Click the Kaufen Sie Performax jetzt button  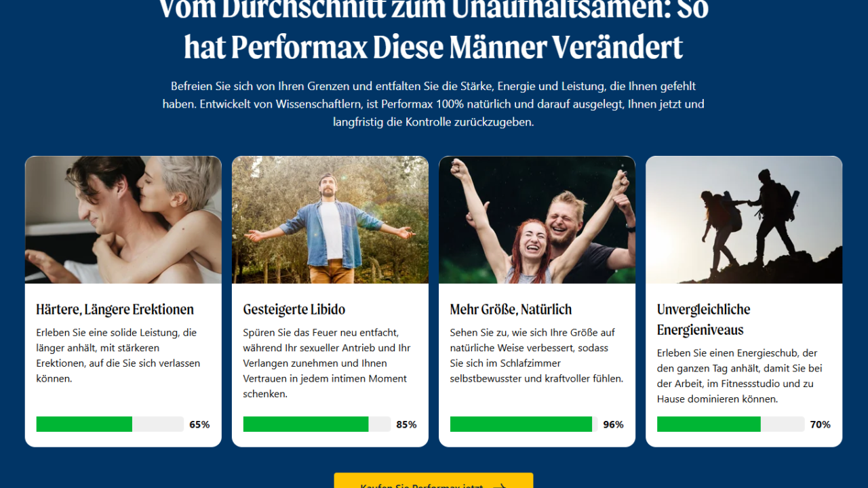coord(433,481)
